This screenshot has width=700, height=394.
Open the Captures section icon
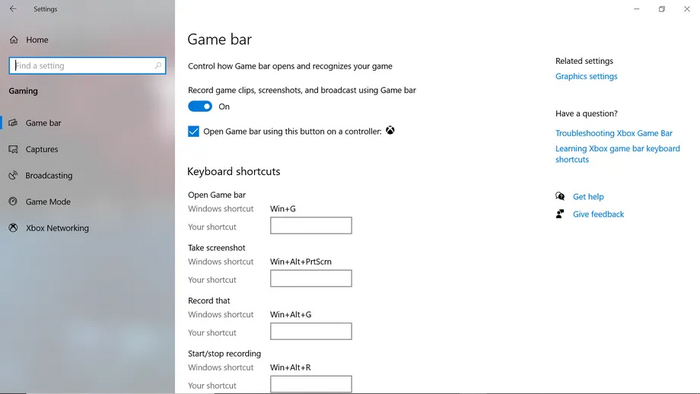[x=13, y=149]
